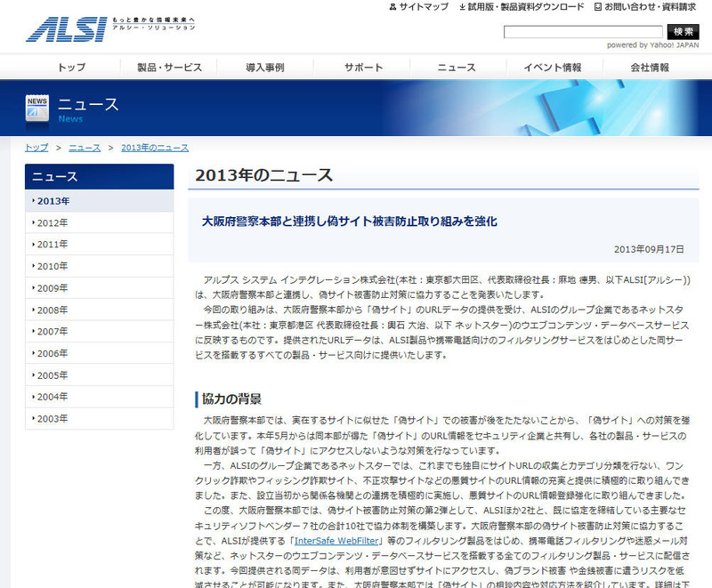The width and height of the screenshot is (712, 588).
Task: Select トップ in main navigation
Action: pyautogui.click(x=72, y=68)
